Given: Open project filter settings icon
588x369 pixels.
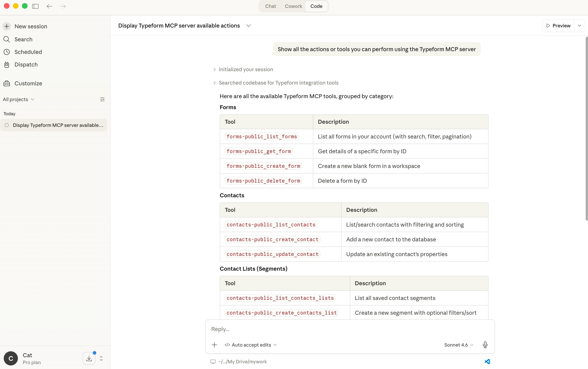Looking at the screenshot, I should [x=102, y=99].
